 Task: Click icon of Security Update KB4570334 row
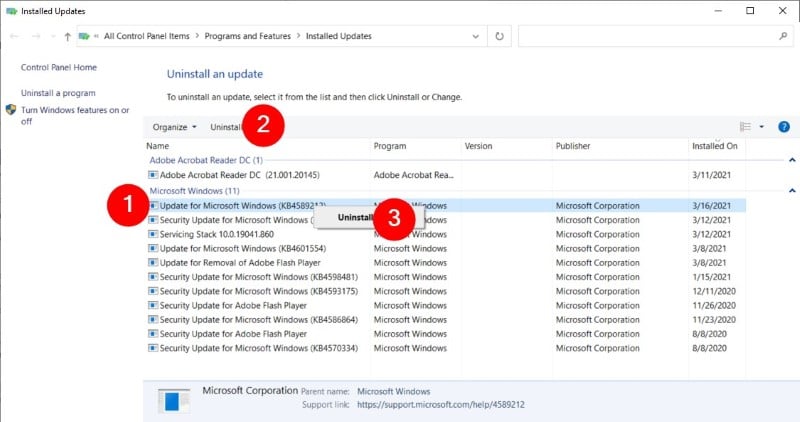point(153,349)
